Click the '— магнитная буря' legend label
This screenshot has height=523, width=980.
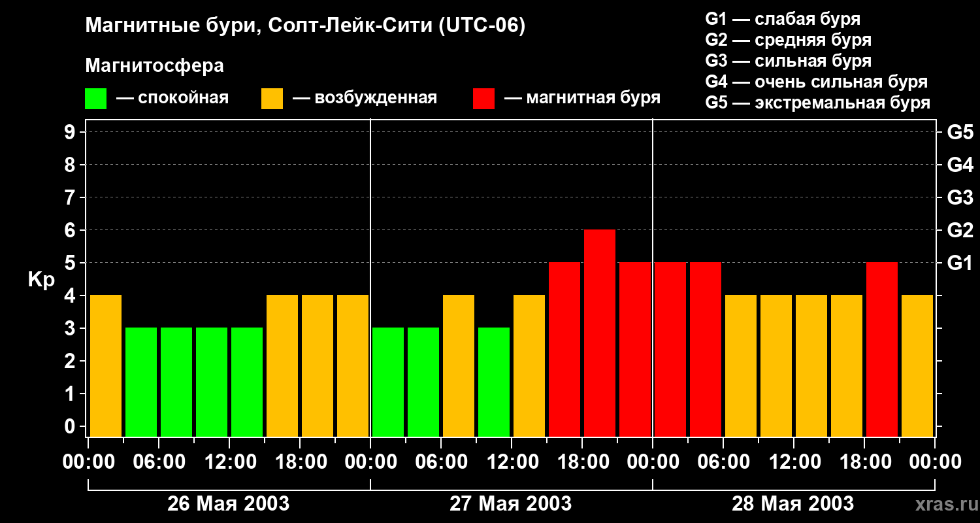[582, 98]
